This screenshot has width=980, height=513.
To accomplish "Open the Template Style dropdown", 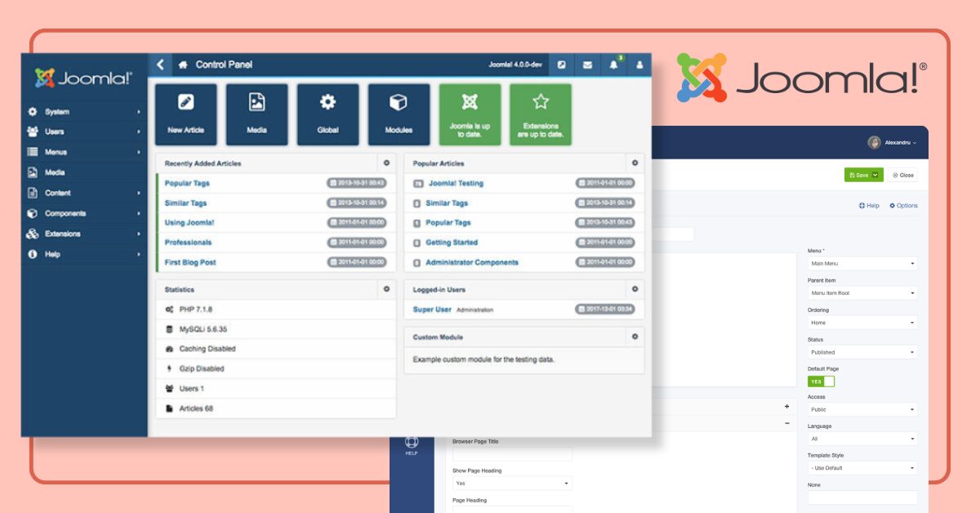I will point(862,468).
